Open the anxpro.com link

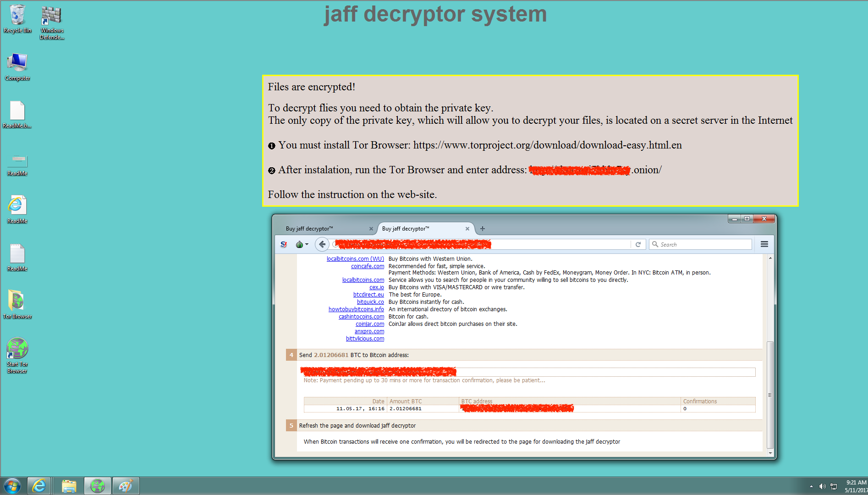coord(369,331)
